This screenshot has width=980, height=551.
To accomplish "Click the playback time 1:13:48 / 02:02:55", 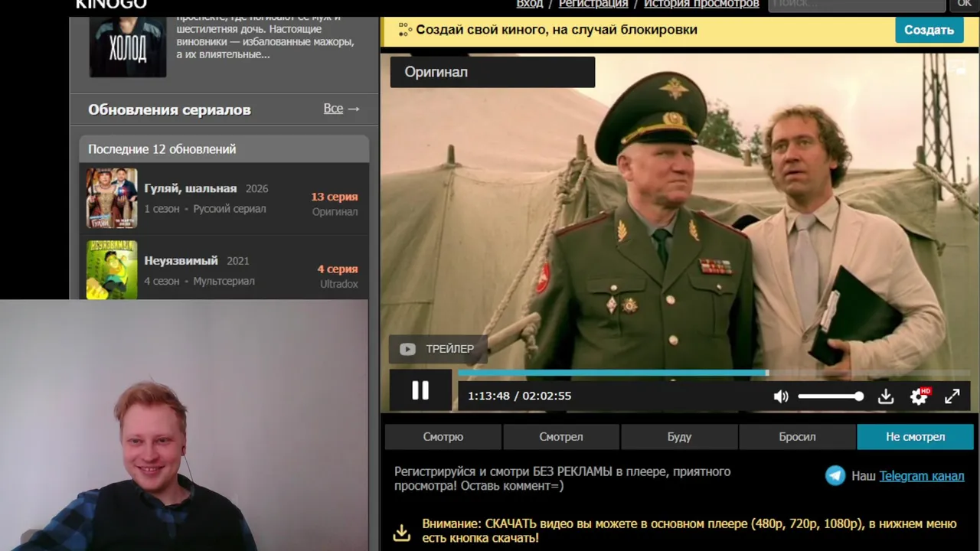I will (x=520, y=396).
